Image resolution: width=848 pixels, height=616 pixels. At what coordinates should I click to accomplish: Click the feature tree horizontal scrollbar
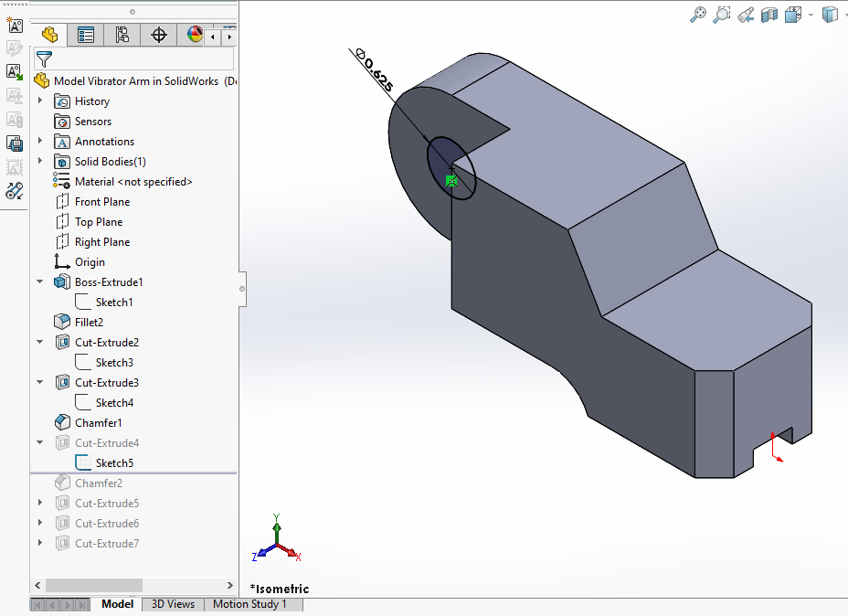pos(93,585)
